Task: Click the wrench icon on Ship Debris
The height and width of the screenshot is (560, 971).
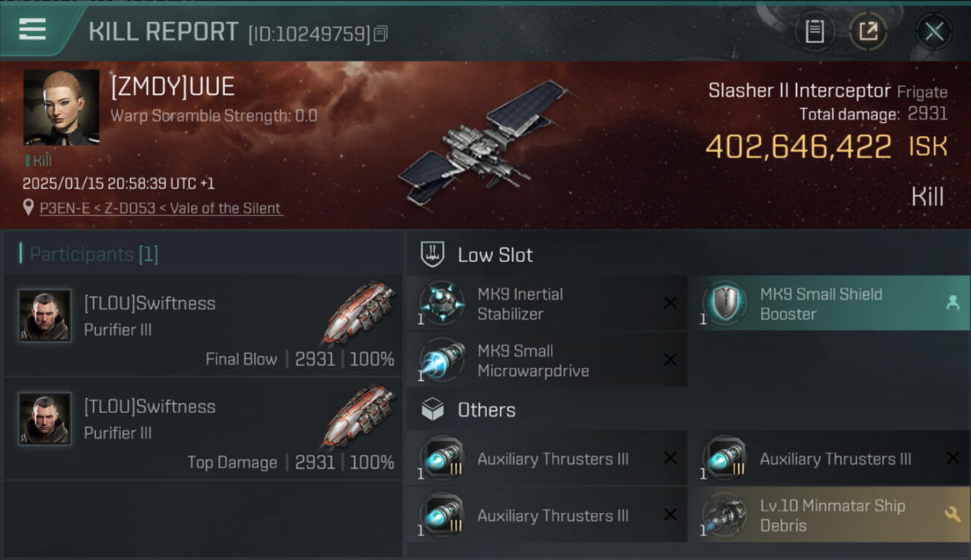Action: pos(952,514)
